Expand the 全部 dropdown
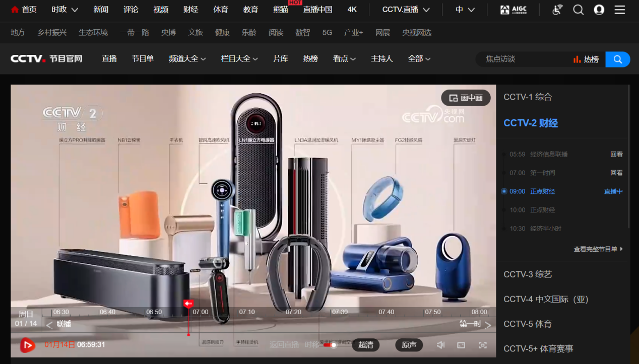This screenshot has width=639, height=364. coord(419,59)
